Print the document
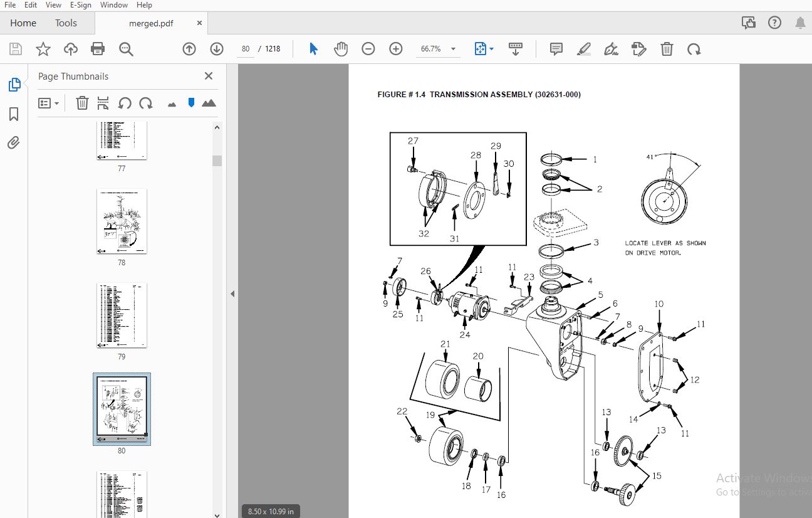Image resolution: width=812 pixels, height=518 pixels. [98, 49]
